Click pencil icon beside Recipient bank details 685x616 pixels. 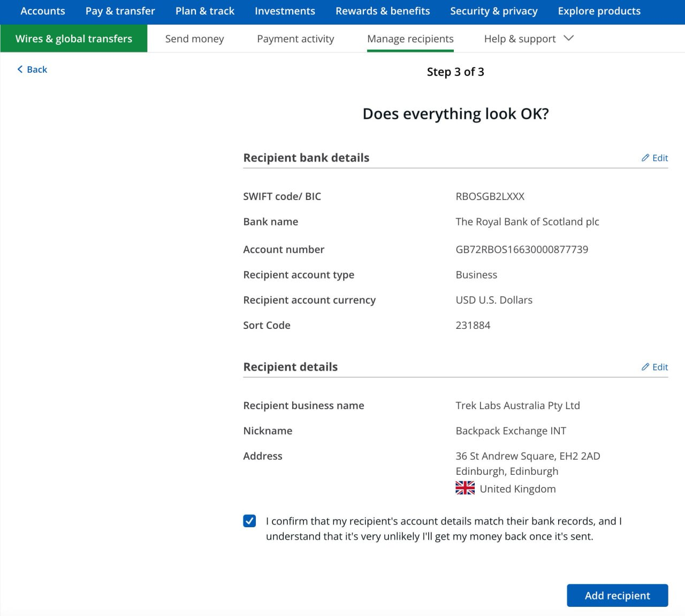coord(645,158)
